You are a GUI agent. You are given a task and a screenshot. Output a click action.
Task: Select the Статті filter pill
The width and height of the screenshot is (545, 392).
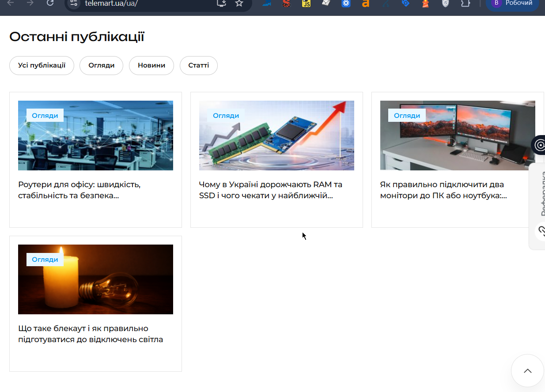[x=199, y=65]
